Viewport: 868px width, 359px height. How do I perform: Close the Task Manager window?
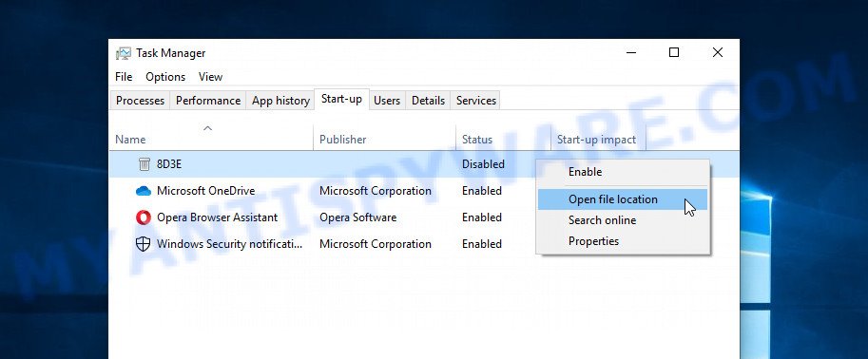718,52
